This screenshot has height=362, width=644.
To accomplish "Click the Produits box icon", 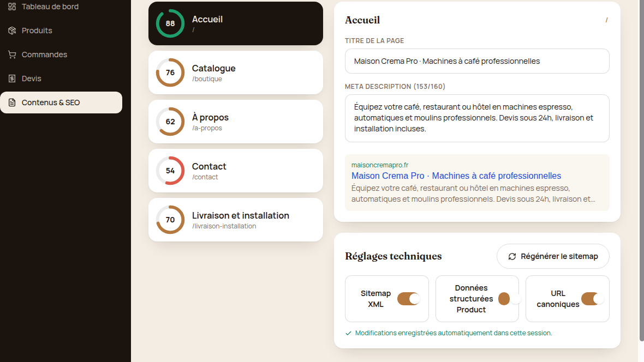I will click(x=12, y=31).
